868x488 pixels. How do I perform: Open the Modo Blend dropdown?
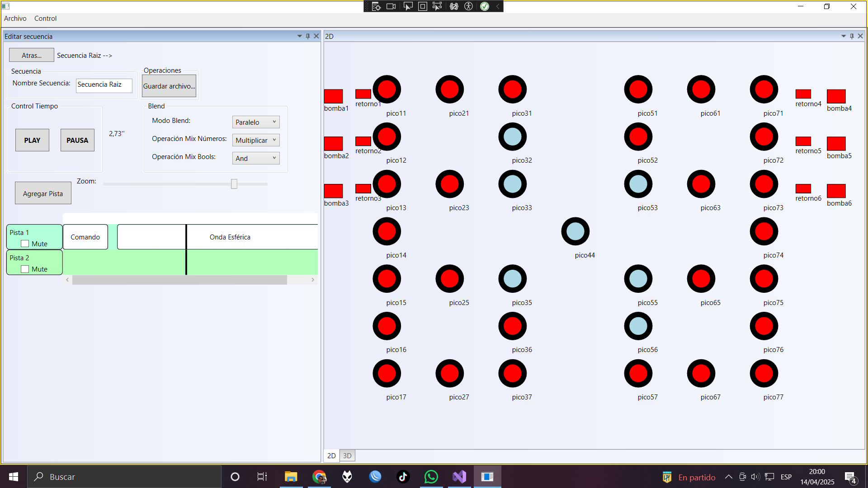coord(256,122)
